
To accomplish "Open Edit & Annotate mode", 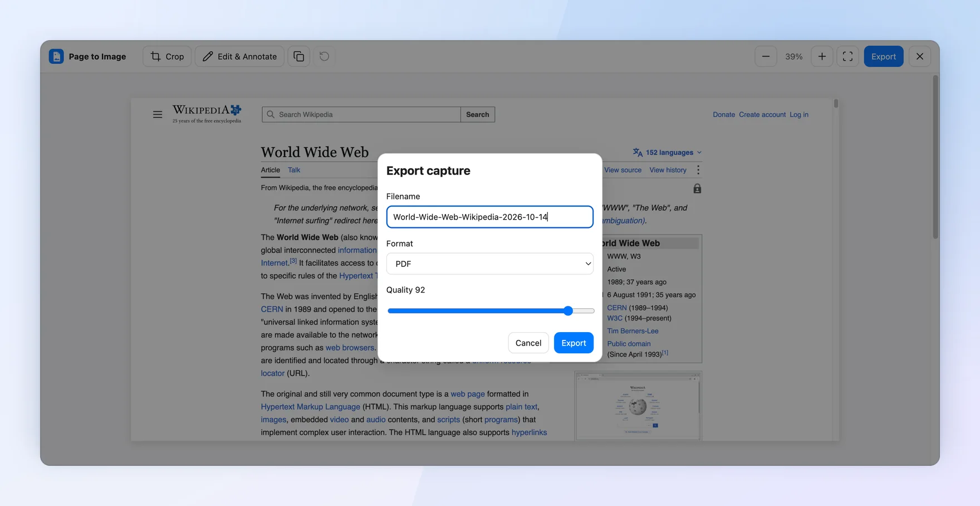I will pos(239,56).
